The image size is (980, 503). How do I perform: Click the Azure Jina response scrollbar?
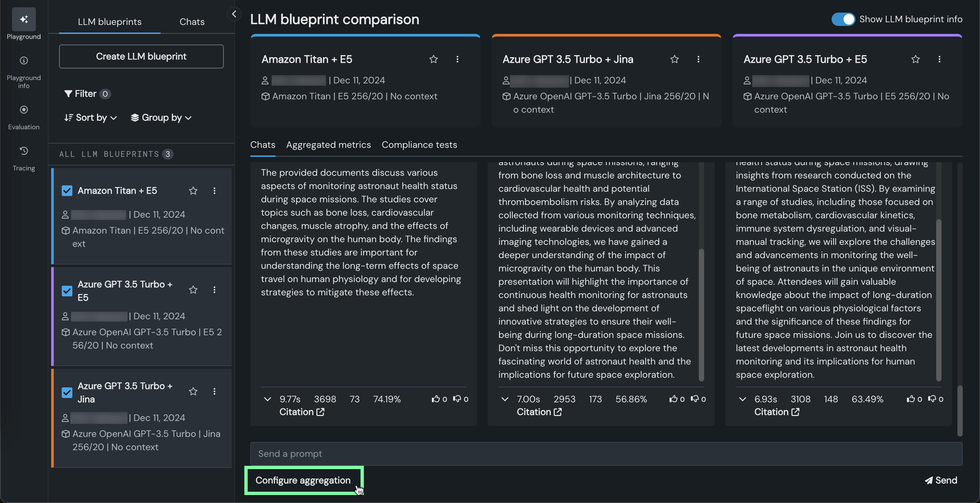701,314
